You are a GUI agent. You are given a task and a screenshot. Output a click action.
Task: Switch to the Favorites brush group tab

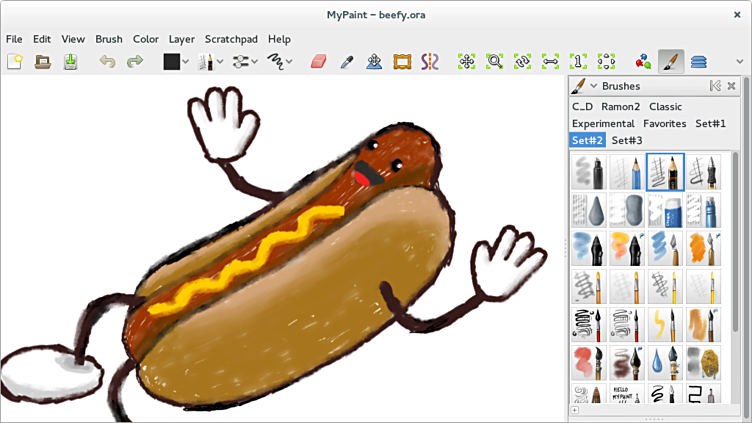coord(664,124)
